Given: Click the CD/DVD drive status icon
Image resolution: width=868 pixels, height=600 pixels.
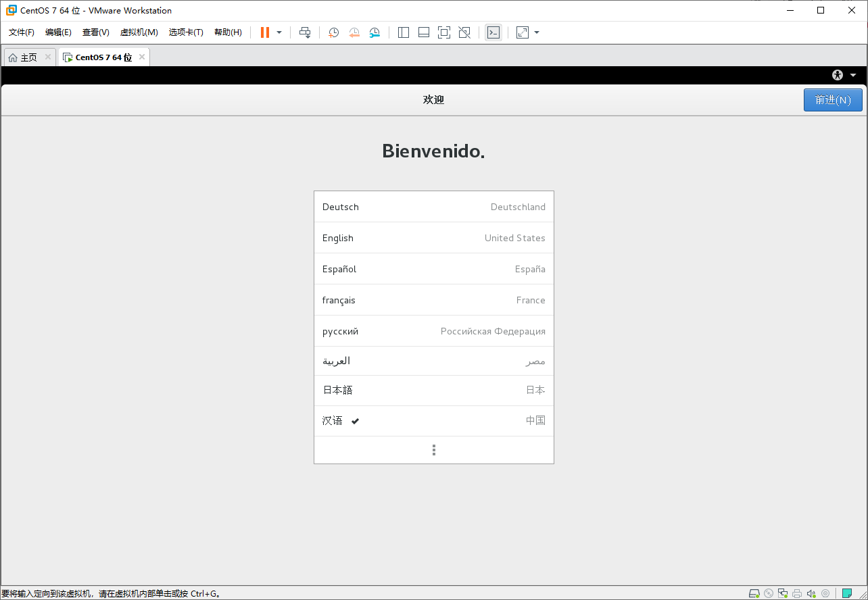Looking at the screenshot, I should point(769,593).
